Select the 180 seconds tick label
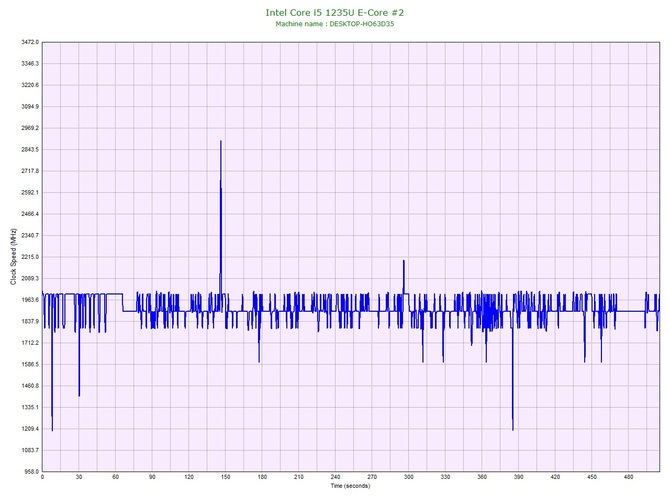670x503 pixels. point(262,477)
